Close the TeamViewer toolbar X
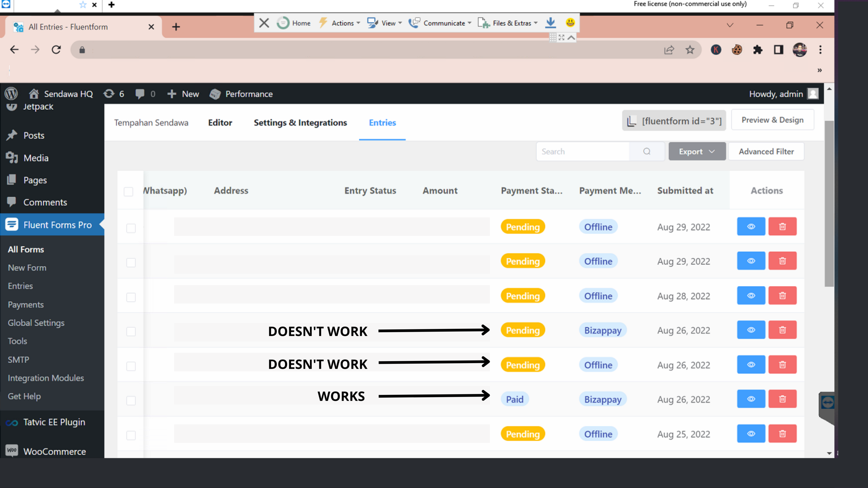 [x=264, y=23]
